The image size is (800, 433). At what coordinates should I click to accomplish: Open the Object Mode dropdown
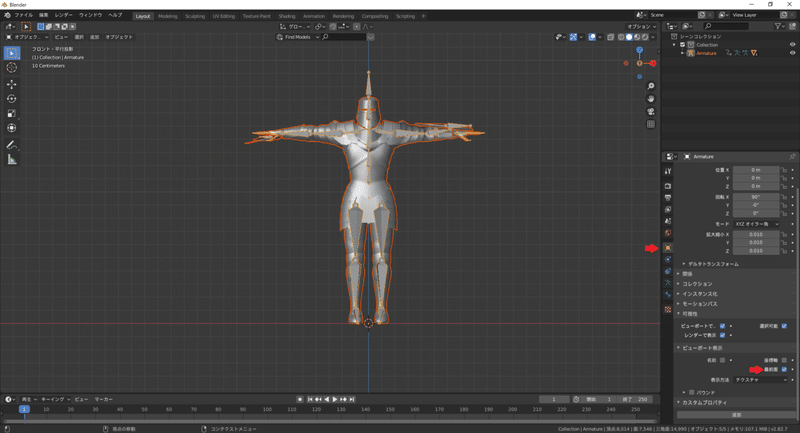coord(28,37)
